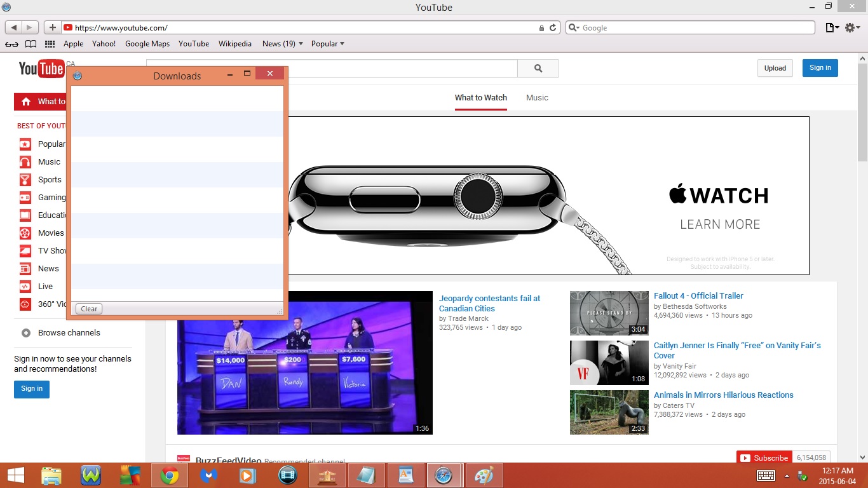Go forward with the Safari forward arrow

click(30, 27)
